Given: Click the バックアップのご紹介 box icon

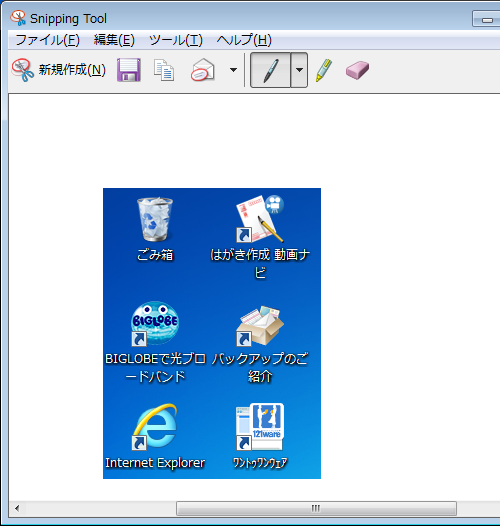Looking at the screenshot, I should [x=260, y=325].
